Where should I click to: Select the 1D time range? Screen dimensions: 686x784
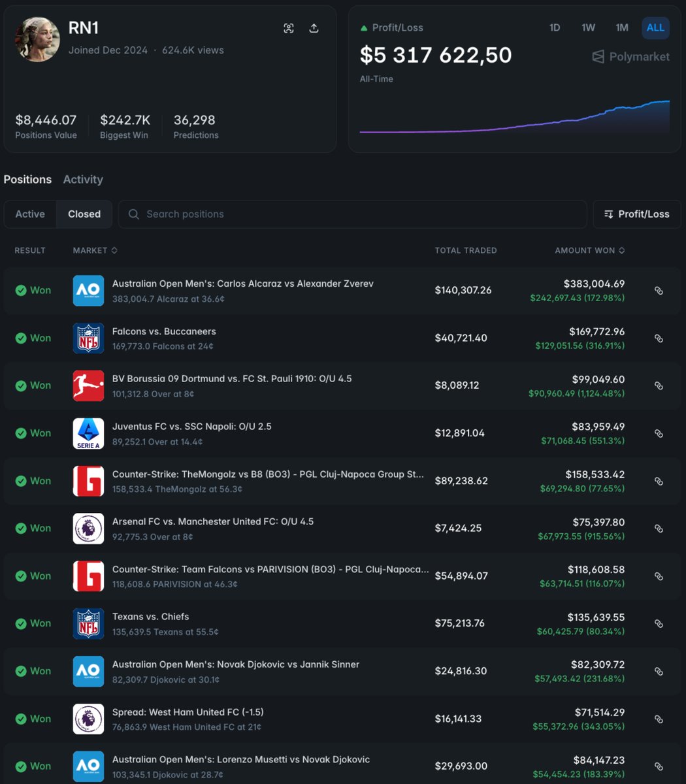[555, 27]
